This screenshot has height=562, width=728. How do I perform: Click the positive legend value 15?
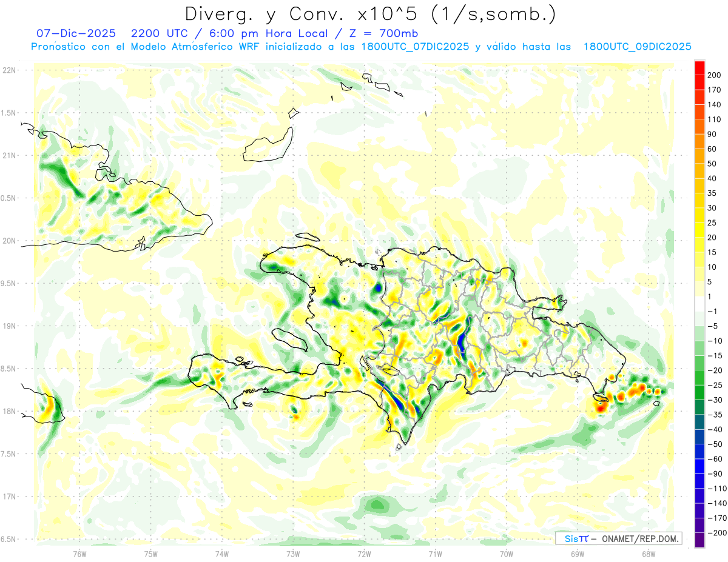click(x=713, y=252)
